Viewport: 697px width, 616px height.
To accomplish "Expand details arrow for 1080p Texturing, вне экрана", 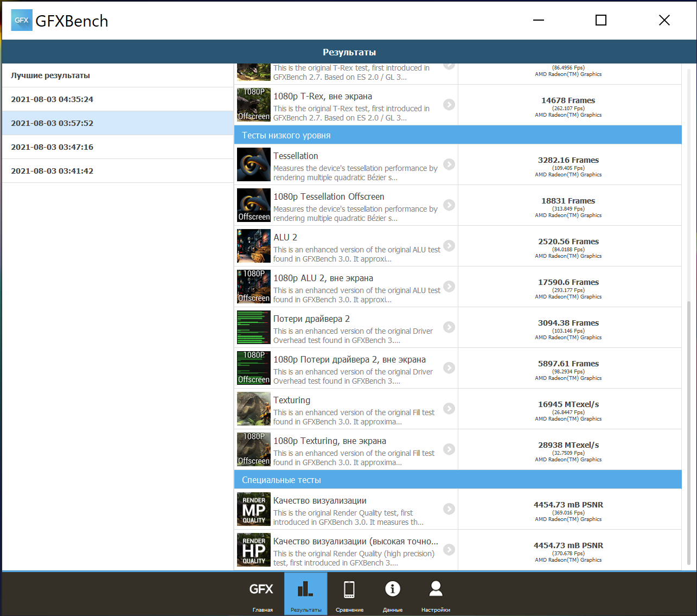I will (449, 449).
